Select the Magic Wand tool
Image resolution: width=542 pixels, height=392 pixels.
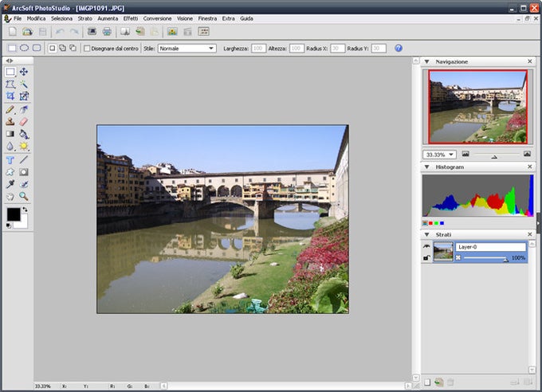pos(23,84)
